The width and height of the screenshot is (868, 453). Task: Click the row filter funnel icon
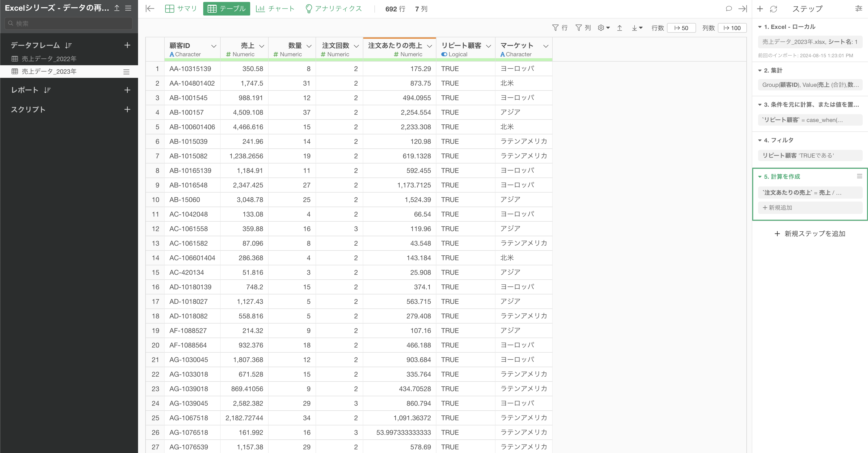(x=556, y=28)
